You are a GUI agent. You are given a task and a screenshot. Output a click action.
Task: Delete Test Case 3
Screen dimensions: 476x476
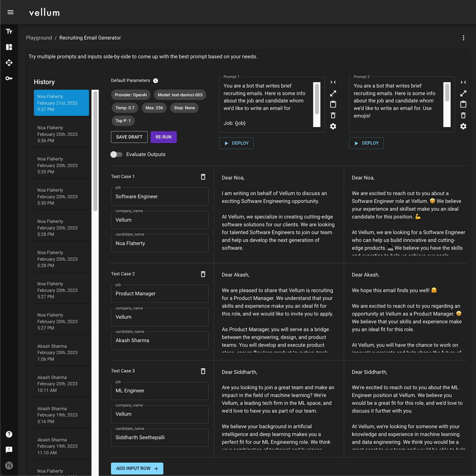pyautogui.click(x=203, y=371)
